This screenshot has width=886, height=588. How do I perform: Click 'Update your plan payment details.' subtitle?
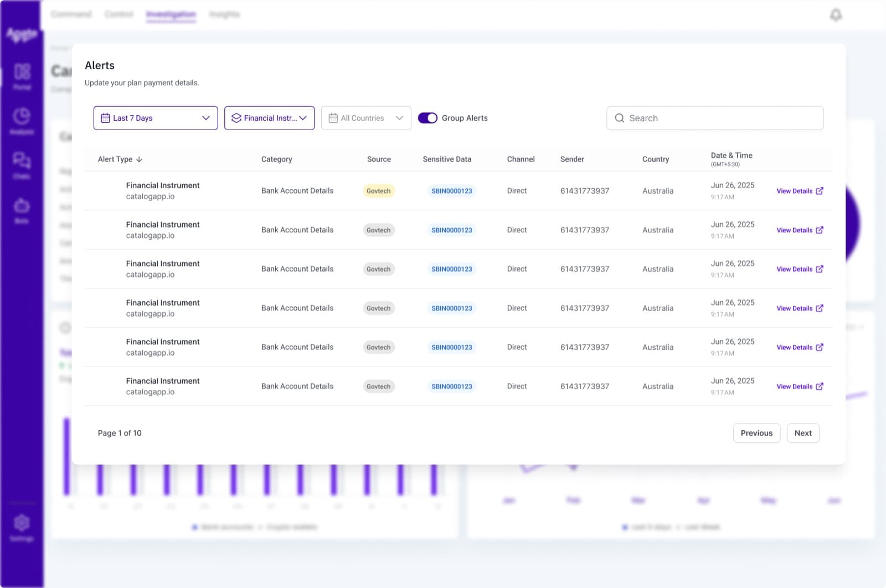142,83
